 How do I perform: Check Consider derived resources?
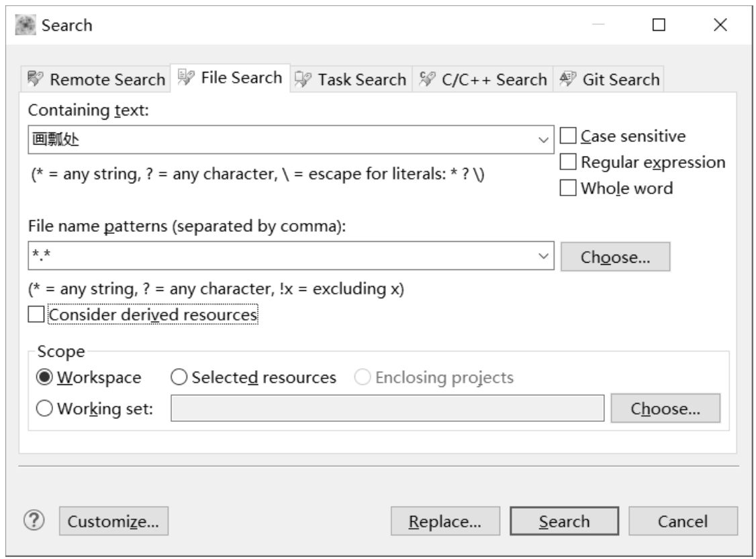point(37,314)
